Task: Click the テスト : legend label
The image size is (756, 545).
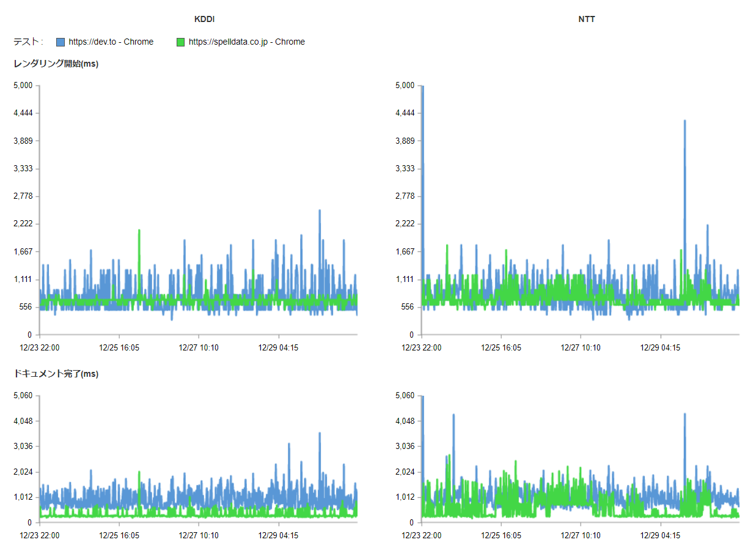Action: pos(28,42)
